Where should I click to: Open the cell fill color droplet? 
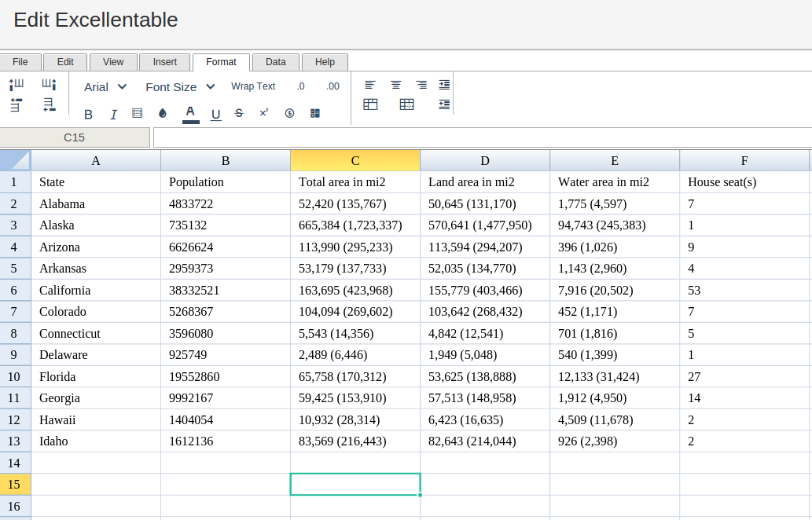pyautogui.click(x=163, y=114)
